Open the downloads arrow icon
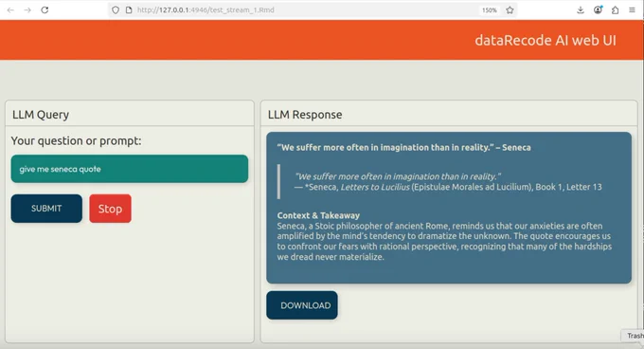 coord(581,9)
